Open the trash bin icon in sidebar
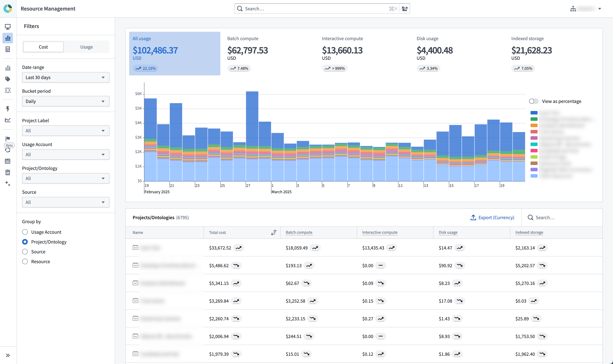Image resolution: width=613 pixels, height=364 pixels. 8,172
